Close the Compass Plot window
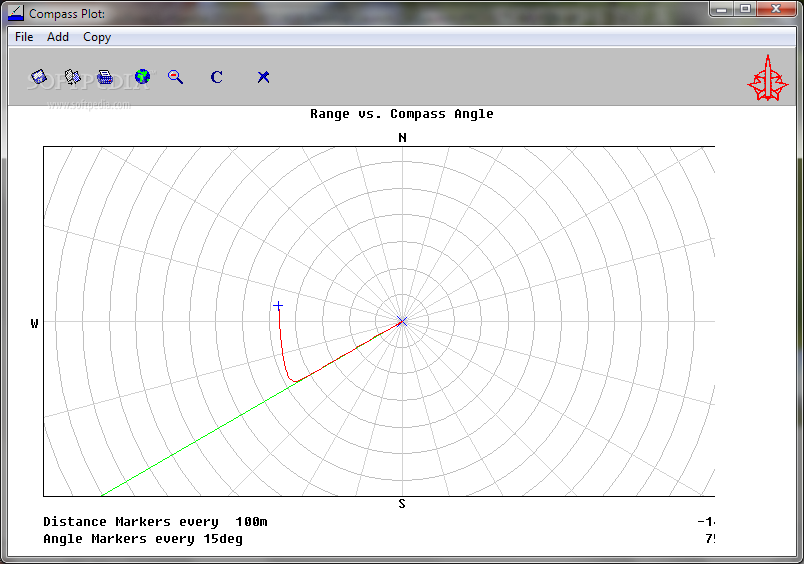 pyautogui.click(x=776, y=9)
